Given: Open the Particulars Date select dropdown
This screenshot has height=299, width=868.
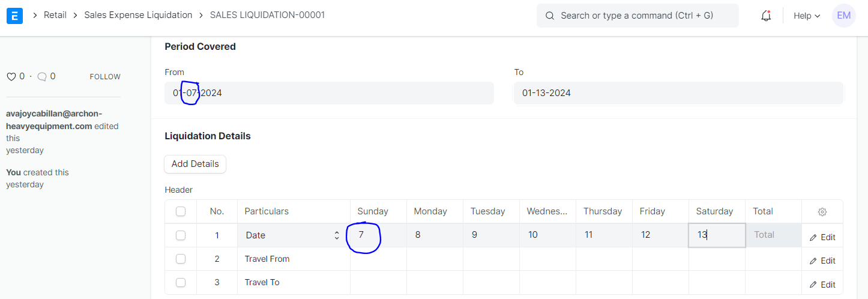Looking at the screenshot, I should [294, 235].
